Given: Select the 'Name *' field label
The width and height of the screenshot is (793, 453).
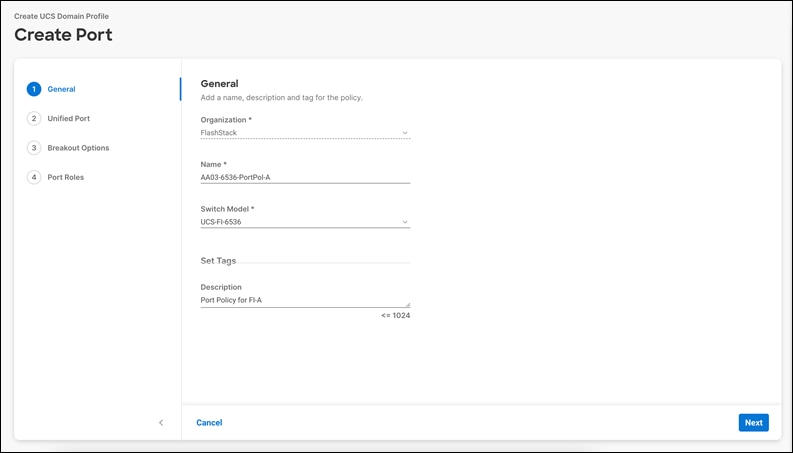Looking at the screenshot, I should (x=213, y=164).
